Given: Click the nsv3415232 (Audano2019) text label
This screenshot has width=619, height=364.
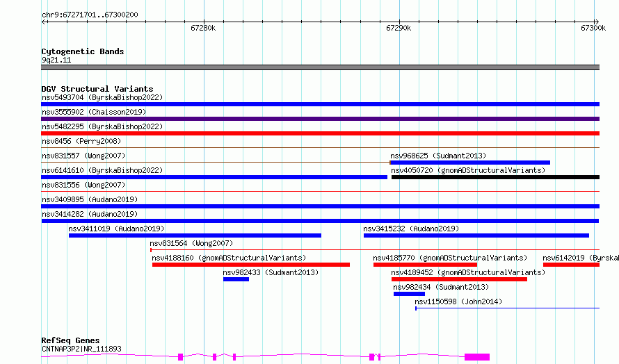Looking at the screenshot, I should (411, 229).
